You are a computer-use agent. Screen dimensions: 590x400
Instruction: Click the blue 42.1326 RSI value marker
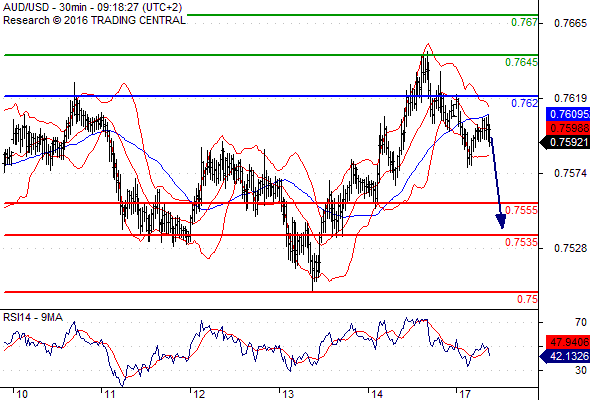point(565,356)
